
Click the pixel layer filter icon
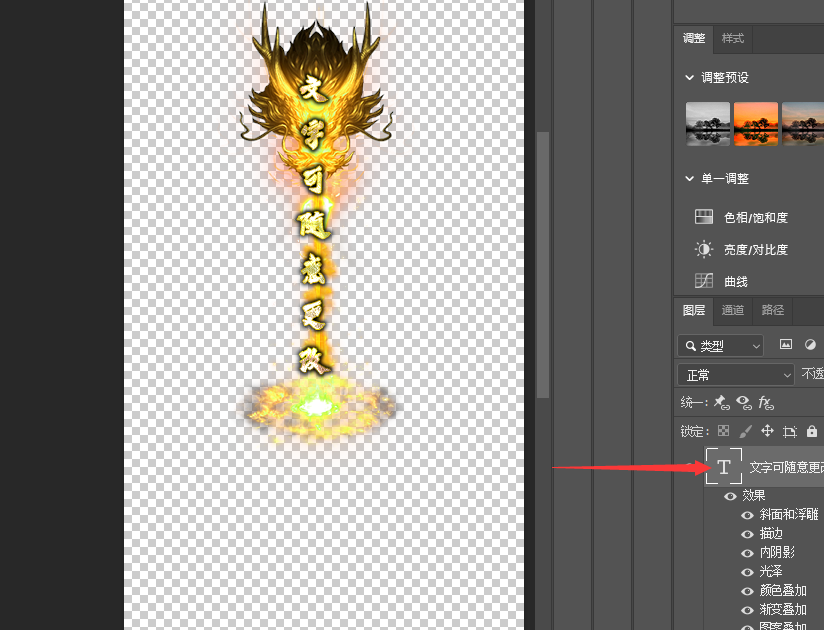(786, 345)
